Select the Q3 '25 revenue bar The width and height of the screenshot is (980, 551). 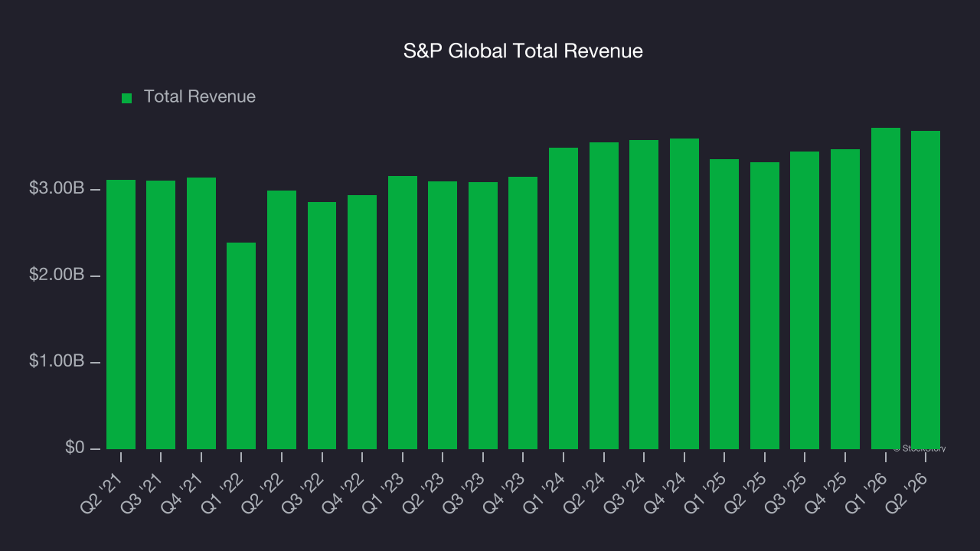tap(805, 300)
